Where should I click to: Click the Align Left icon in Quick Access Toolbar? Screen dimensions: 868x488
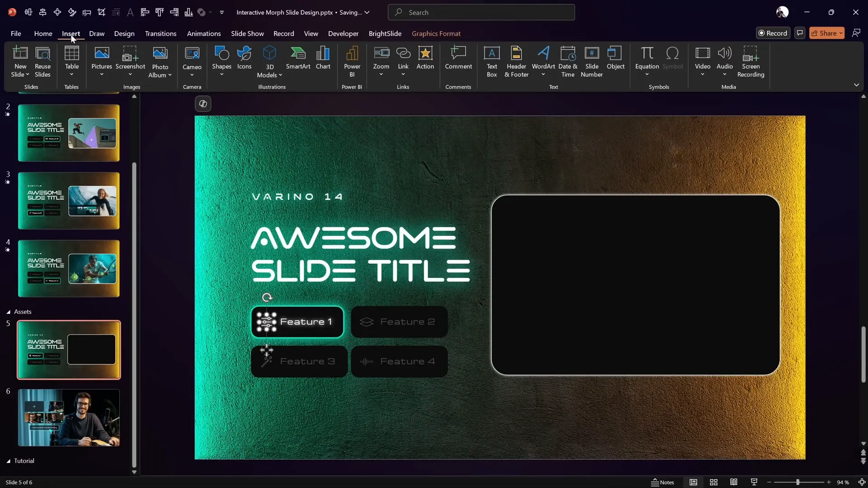(145, 12)
